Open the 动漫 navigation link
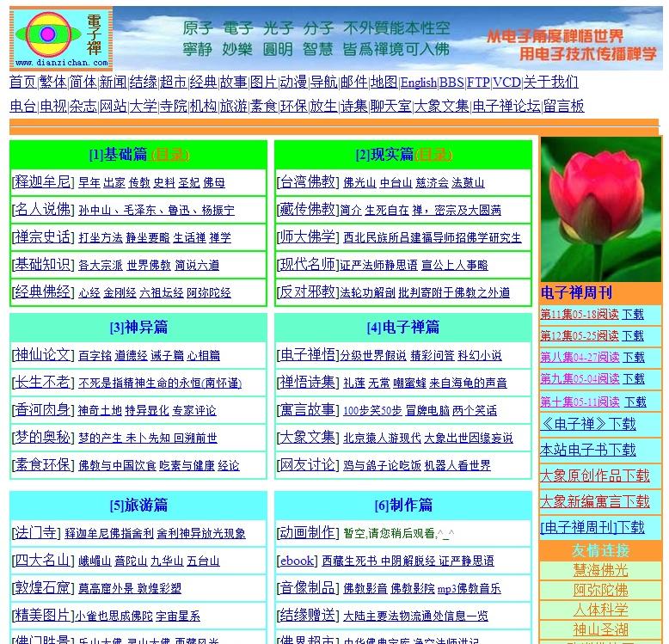This screenshot has height=644, width=669. point(293,82)
